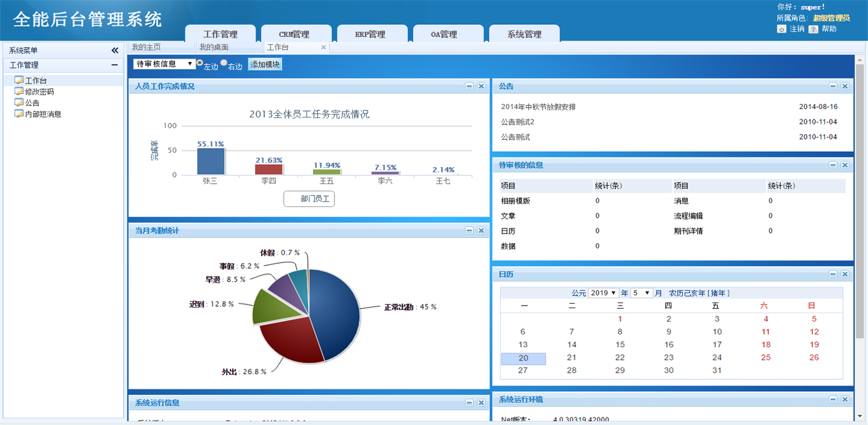
Task: Minimize the 人员工作完成情况 panel
Action: pyautogui.click(x=469, y=86)
